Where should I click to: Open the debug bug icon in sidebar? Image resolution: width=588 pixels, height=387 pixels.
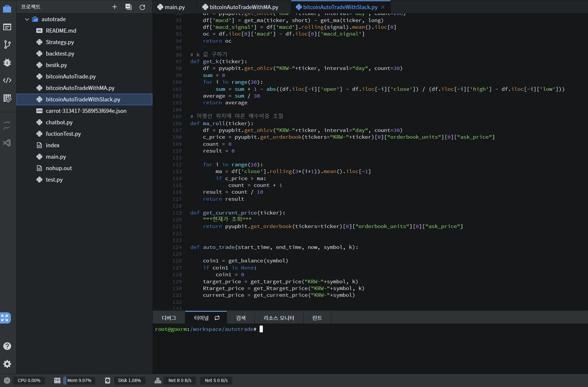coord(7,62)
